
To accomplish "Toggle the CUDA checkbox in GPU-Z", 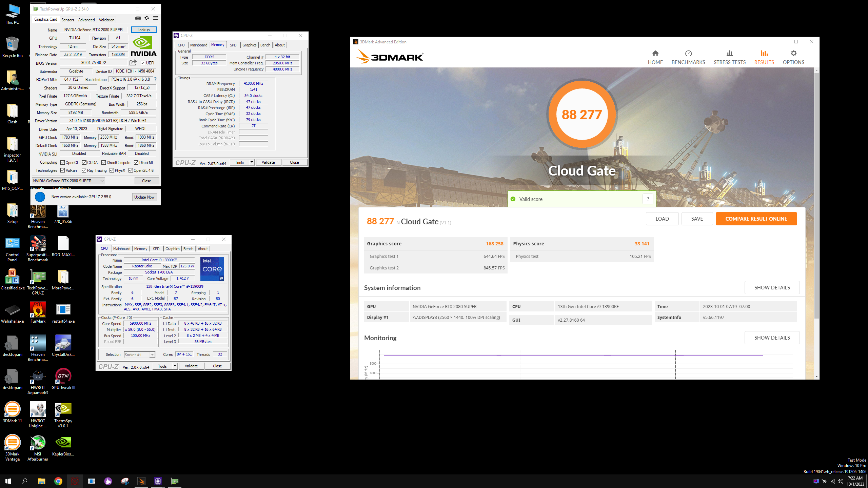I will point(84,163).
